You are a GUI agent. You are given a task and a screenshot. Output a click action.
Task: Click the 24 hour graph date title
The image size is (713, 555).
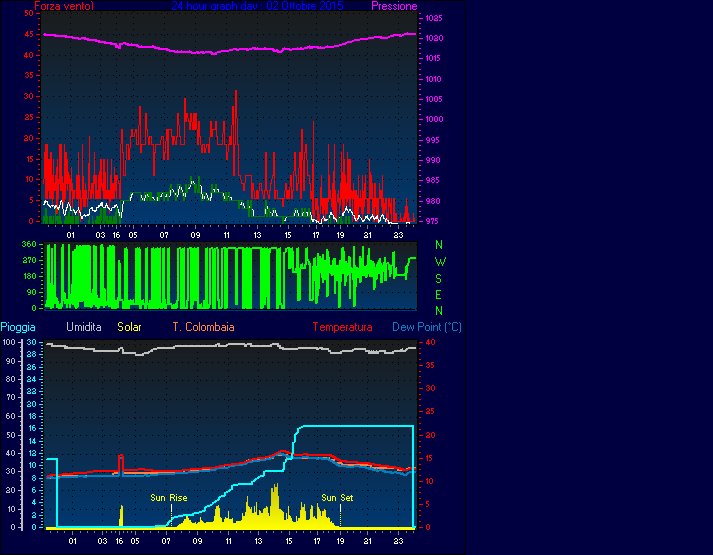click(257, 6)
